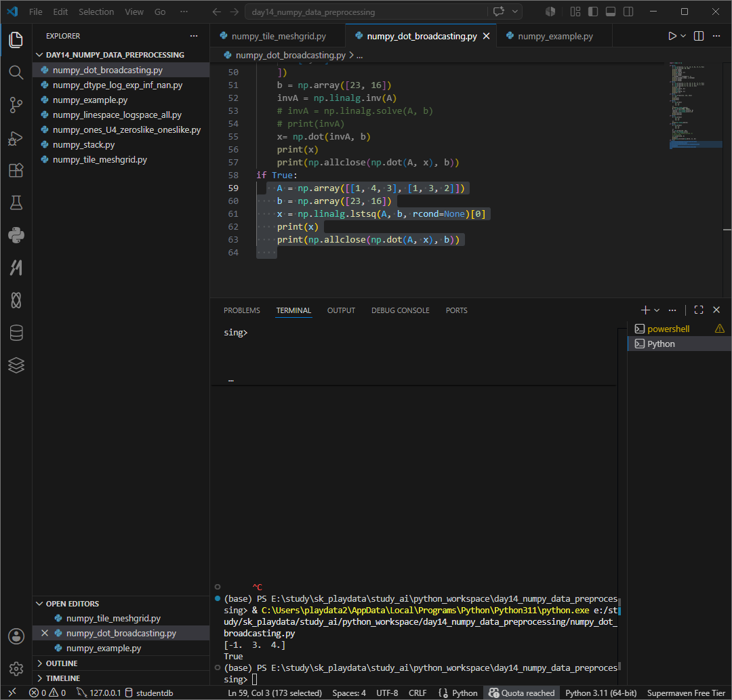732x700 pixels.
Task: Open the Extensions view
Action: (16, 170)
